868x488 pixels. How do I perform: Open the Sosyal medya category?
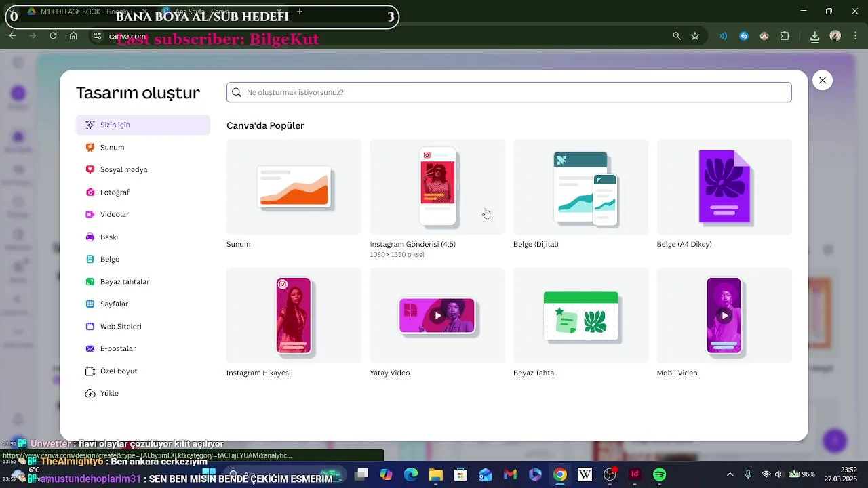pos(143,169)
